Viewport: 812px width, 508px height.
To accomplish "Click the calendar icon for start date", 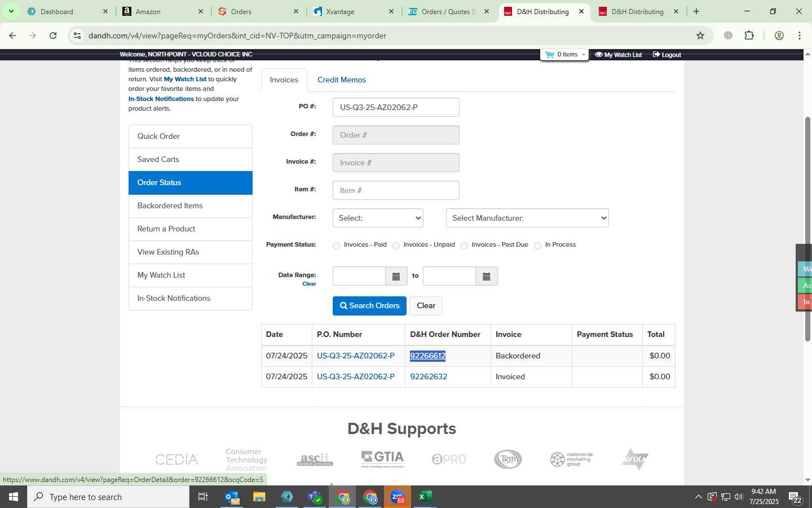I will [396, 277].
